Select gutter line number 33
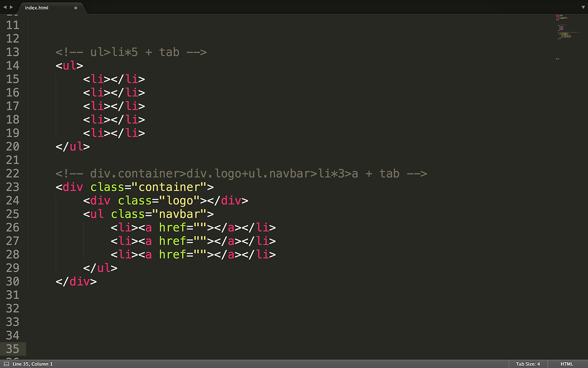The image size is (588, 368). point(13,322)
